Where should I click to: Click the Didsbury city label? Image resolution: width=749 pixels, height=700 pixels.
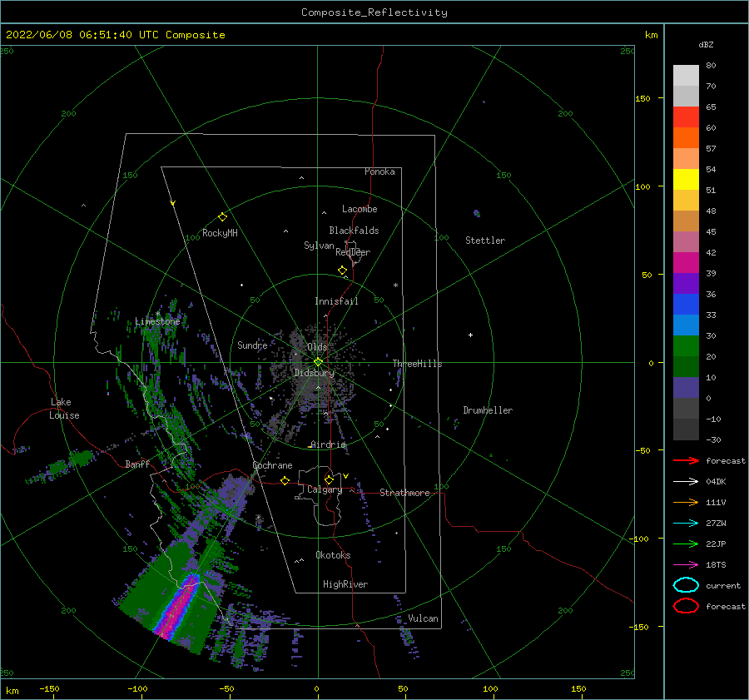pos(315,373)
